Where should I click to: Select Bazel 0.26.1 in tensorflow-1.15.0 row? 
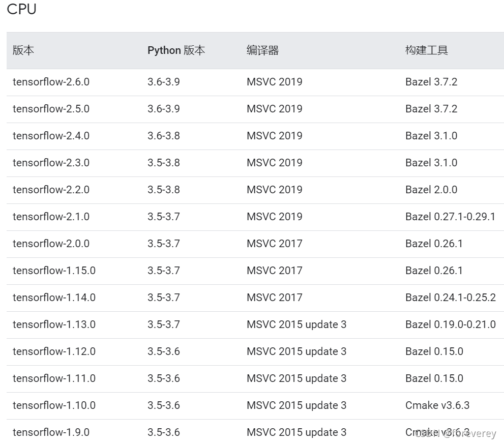click(x=434, y=271)
